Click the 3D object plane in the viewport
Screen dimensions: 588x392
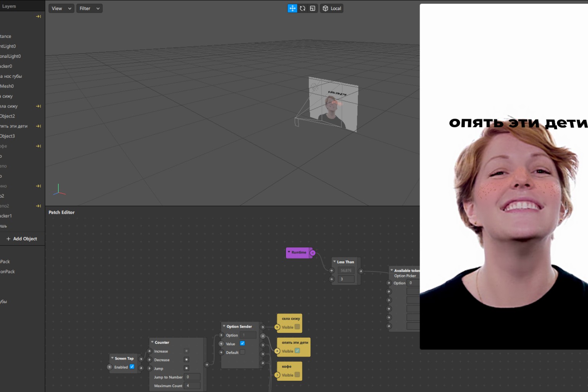(x=333, y=104)
